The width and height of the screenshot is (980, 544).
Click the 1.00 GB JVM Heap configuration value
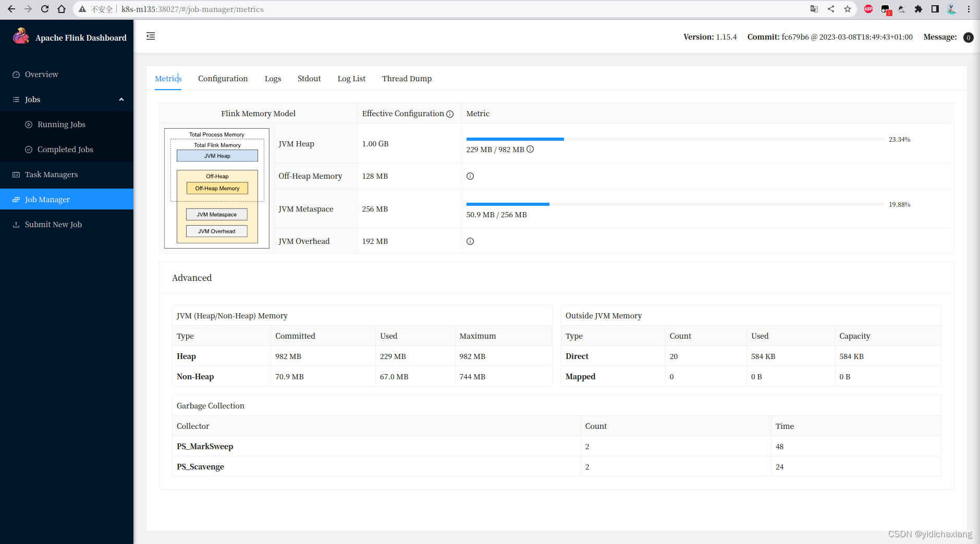click(x=375, y=144)
